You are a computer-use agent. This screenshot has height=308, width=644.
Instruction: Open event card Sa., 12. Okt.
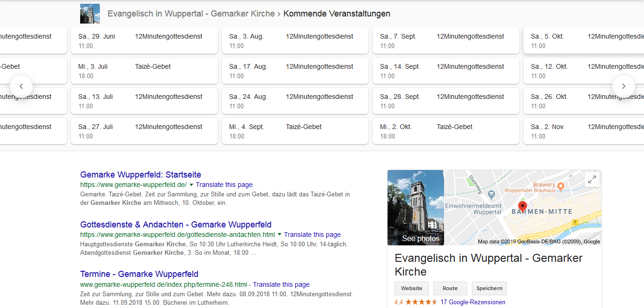click(584, 71)
